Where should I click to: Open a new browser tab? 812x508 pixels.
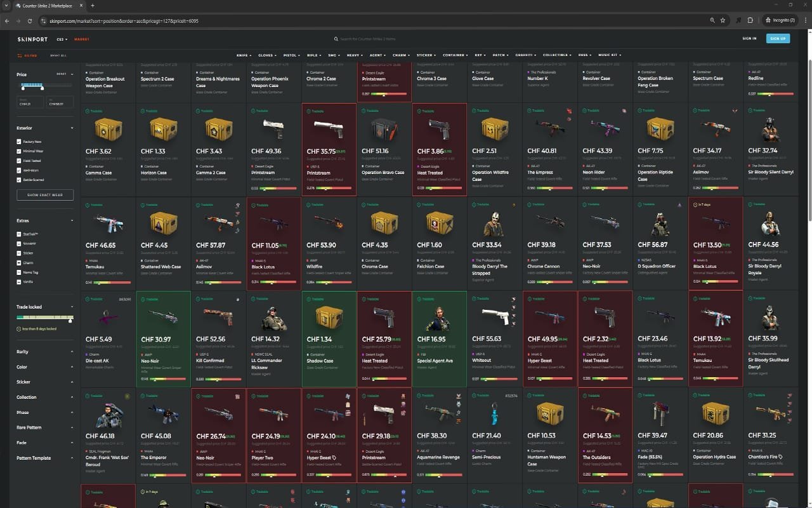[x=93, y=6]
